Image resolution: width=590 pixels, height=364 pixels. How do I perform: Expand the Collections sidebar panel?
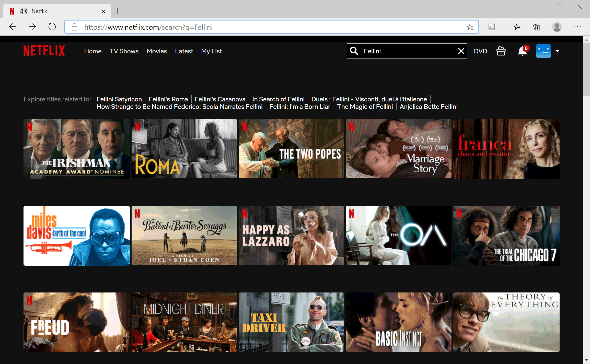538,27
